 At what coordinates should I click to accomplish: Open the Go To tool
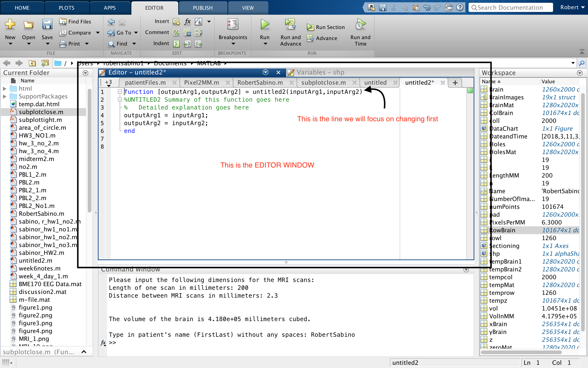coord(119,32)
